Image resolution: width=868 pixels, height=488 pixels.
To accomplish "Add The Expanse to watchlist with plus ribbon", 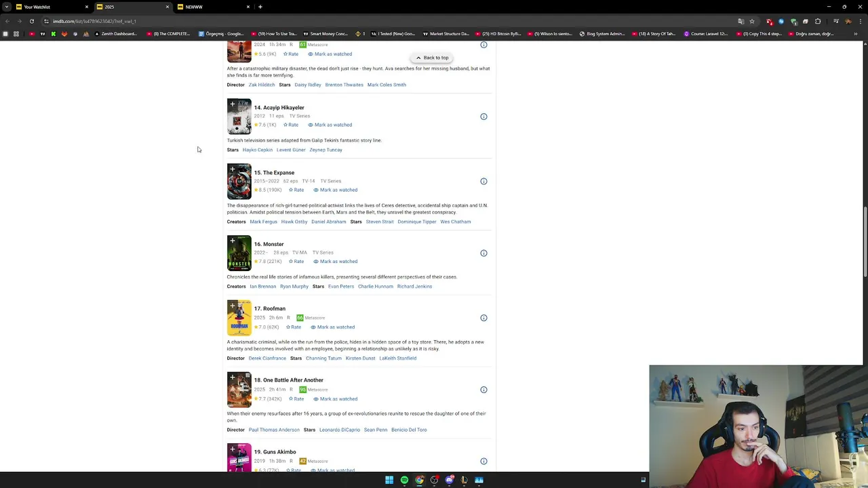I will click(x=232, y=169).
